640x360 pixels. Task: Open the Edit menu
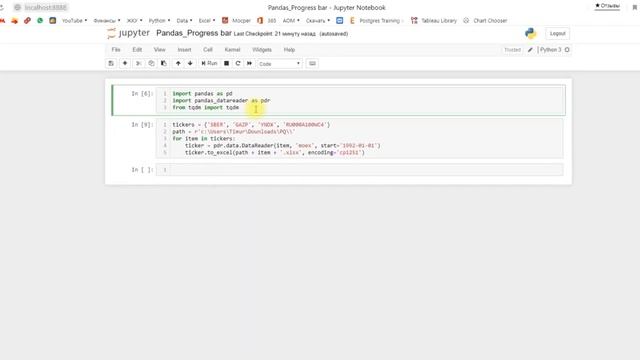[x=137, y=50]
